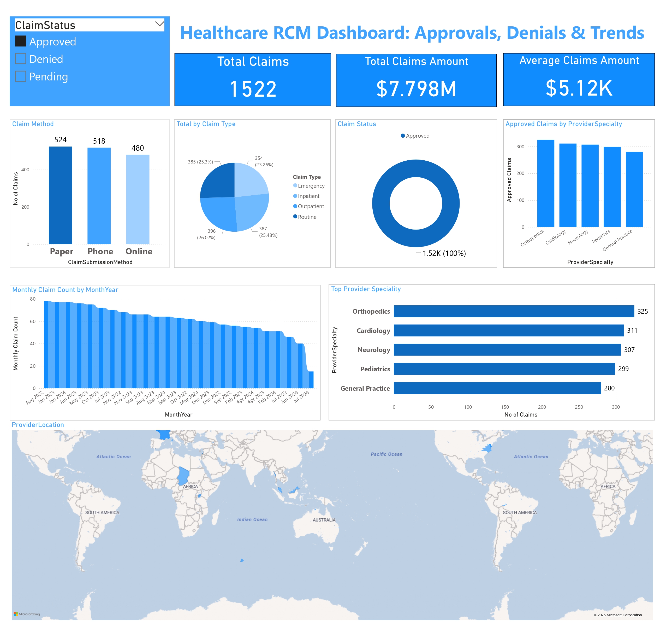Screen dimensions: 672x632
Task: Click the 396 (26.02%) pie data label
Action: click(206, 234)
